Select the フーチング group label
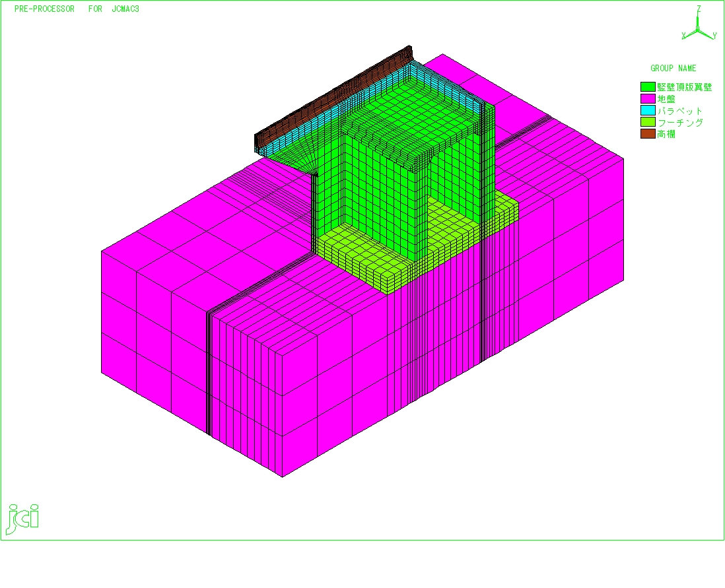The height and width of the screenshot is (588, 725). pyautogui.click(x=679, y=123)
